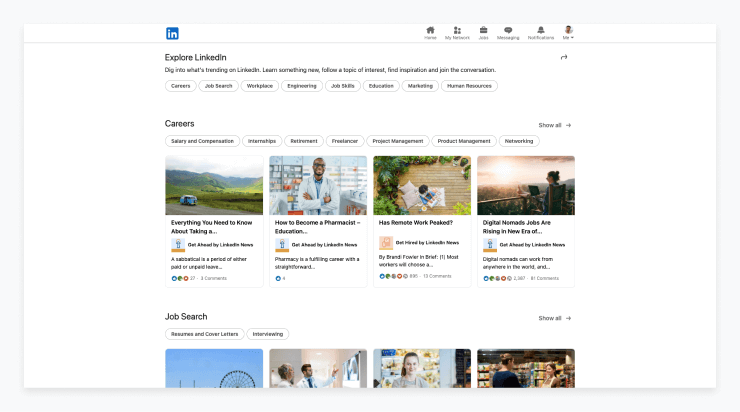Open the remote work deck thumbnail
Viewport: 740px width, 412px height.
pos(422,185)
